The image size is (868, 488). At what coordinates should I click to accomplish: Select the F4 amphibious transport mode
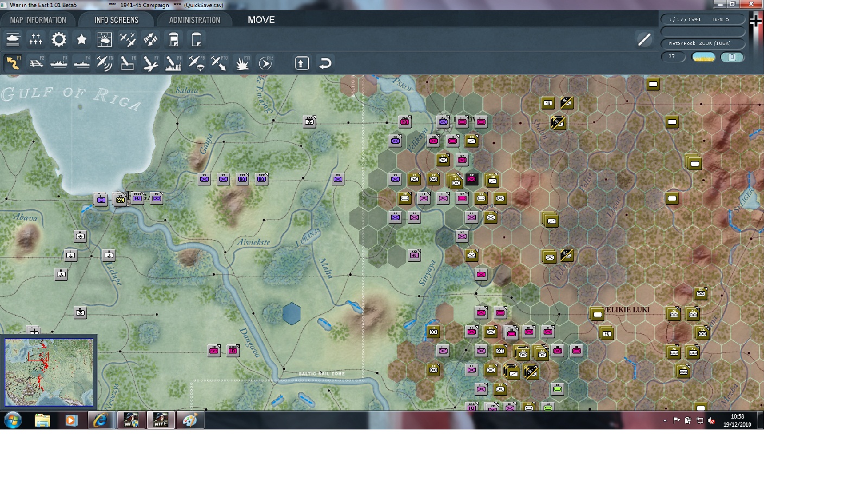[x=81, y=63]
